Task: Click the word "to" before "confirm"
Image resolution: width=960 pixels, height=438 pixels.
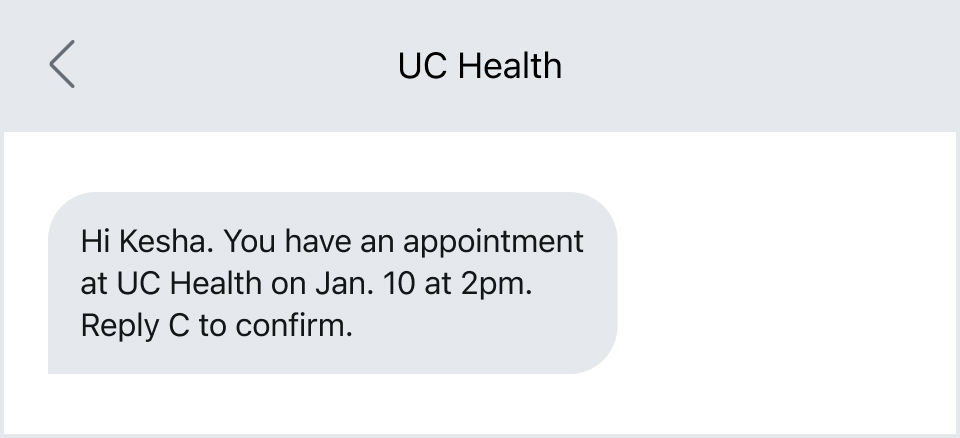Action: [212, 326]
